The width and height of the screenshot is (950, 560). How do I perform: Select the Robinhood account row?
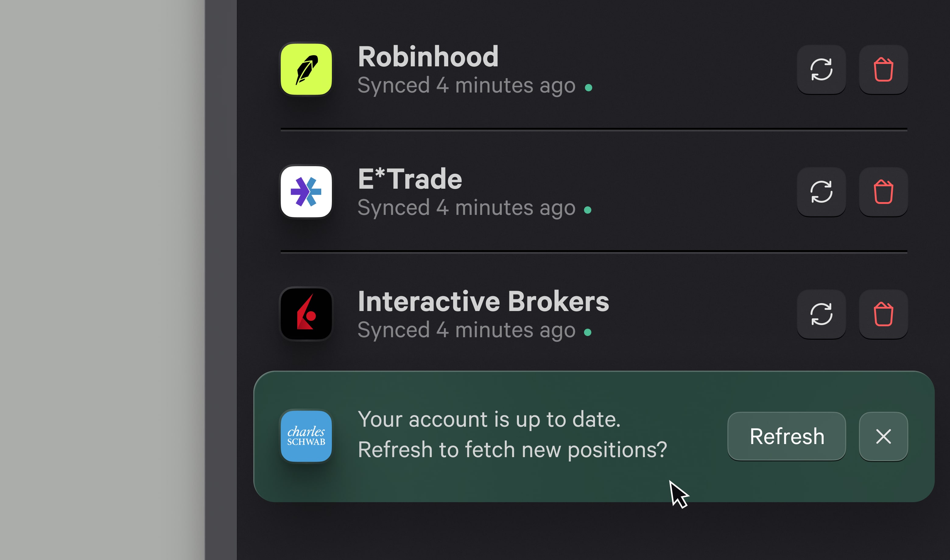[528, 70]
